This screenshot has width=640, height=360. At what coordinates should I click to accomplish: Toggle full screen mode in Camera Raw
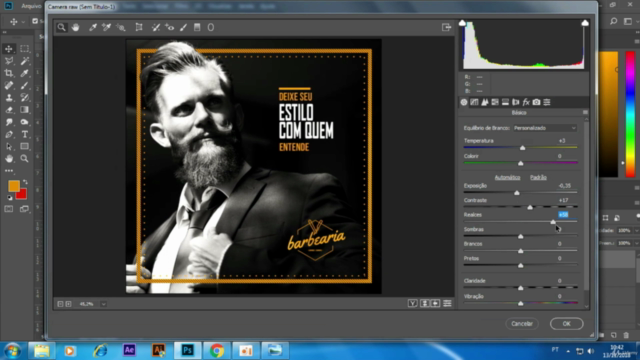point(446,27)
